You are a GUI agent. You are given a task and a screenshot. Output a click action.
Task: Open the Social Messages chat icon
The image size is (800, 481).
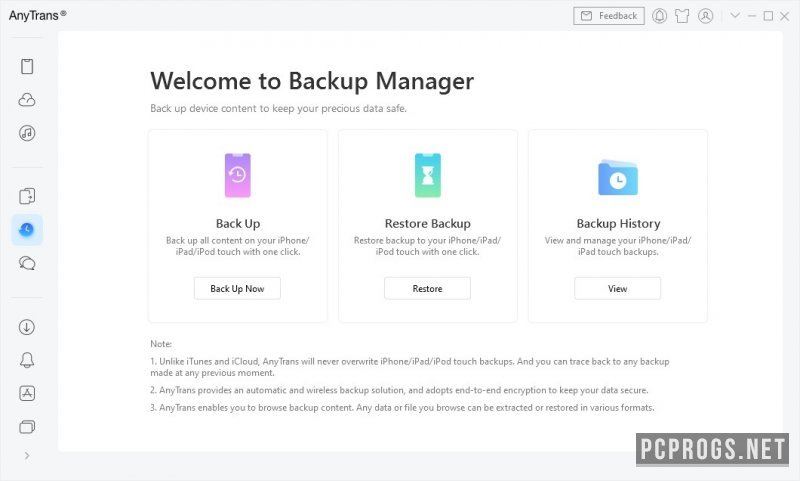27,263
